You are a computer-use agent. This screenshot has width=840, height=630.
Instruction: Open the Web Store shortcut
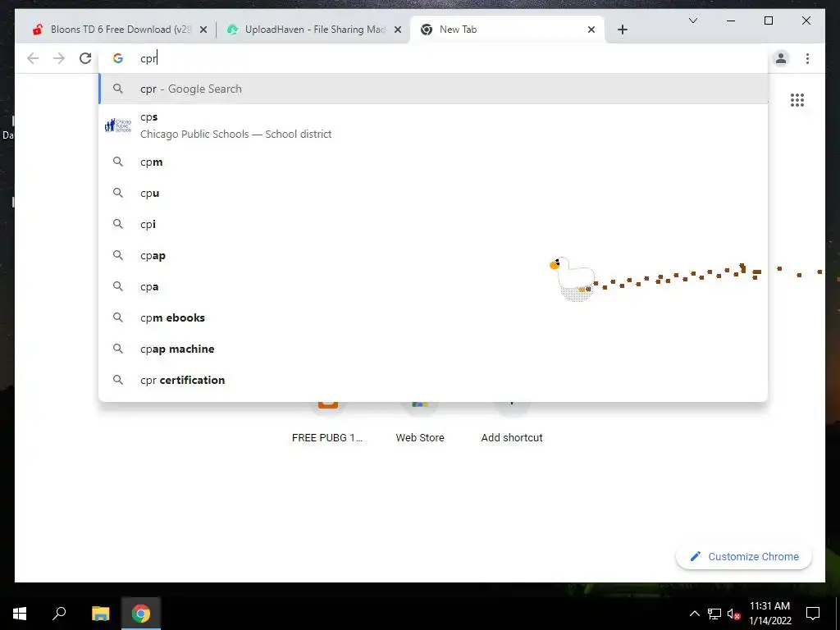coord(420,423)
